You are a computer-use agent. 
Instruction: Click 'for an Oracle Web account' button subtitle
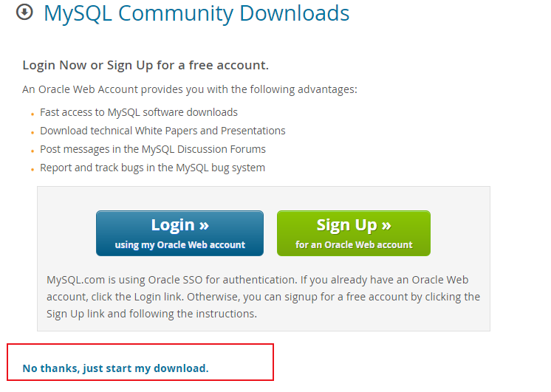354,245
